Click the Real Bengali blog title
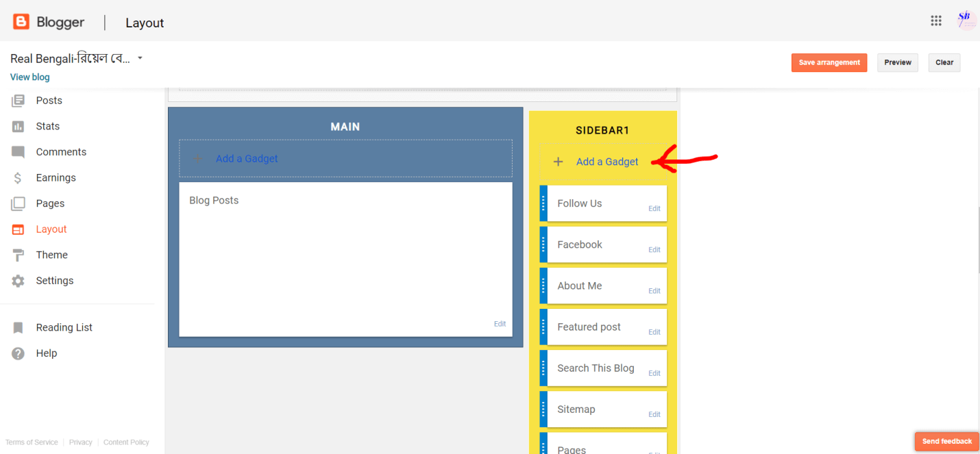Image resolution: width=980 pixels, height=454 pixels. click(70, 59)
